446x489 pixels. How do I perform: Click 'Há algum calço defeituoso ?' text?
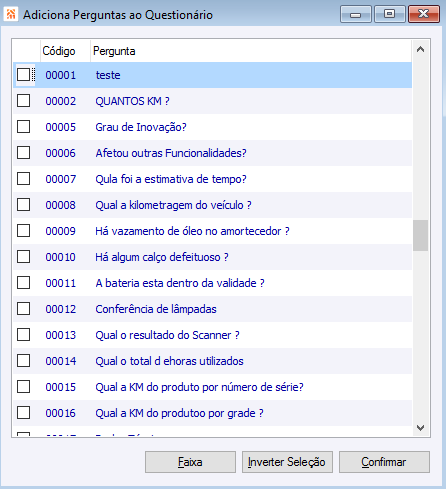tap(162, 257)
